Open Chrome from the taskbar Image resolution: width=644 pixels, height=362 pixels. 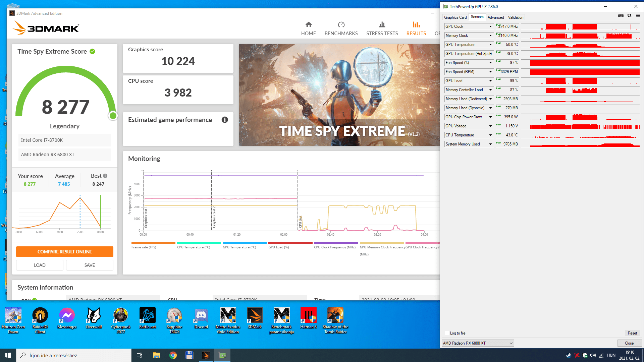pos(173,355)
